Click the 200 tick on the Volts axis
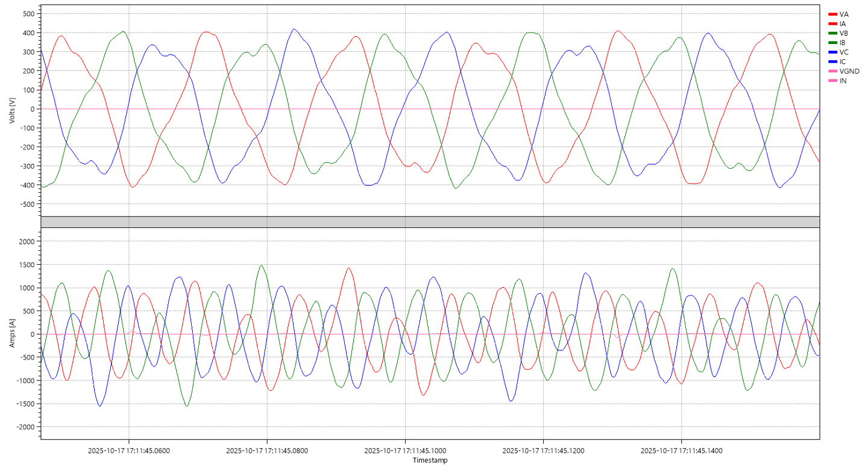Screen dimensions: 868x471 (30, 71)
